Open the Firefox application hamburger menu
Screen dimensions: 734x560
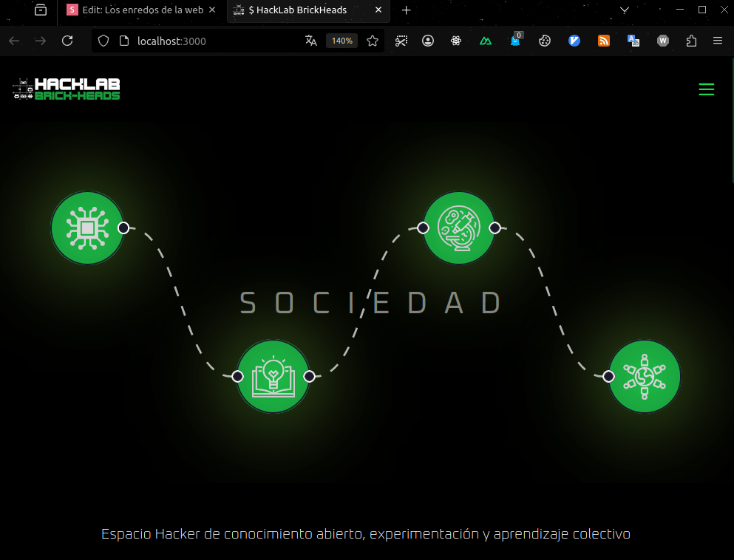click(x=718, y=41)
